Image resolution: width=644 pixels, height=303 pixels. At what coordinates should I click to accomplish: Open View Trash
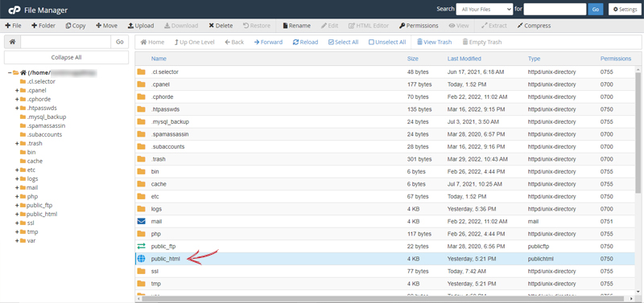(434, 42)
